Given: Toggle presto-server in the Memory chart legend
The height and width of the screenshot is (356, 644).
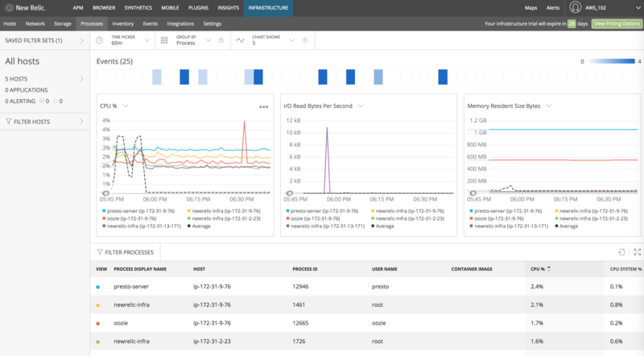Looking at the screenshot, I should [506, 211].
